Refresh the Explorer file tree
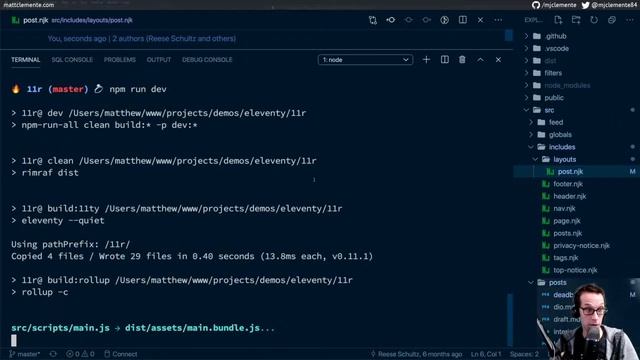Screen dimensions: 640x360 click(x=594, y=20)
